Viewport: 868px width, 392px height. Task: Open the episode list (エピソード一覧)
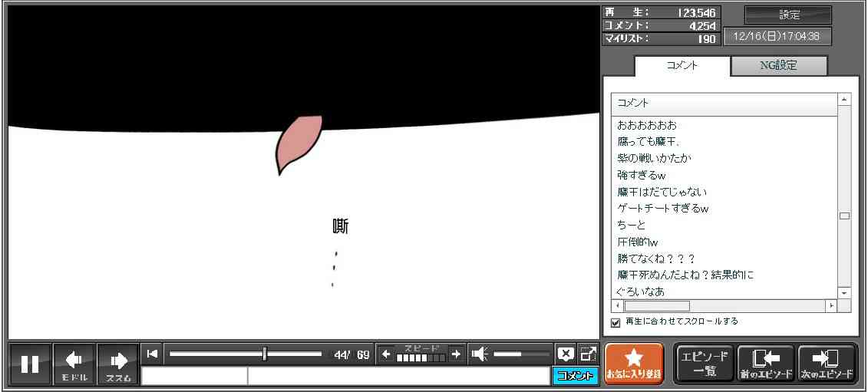(705, 364)
